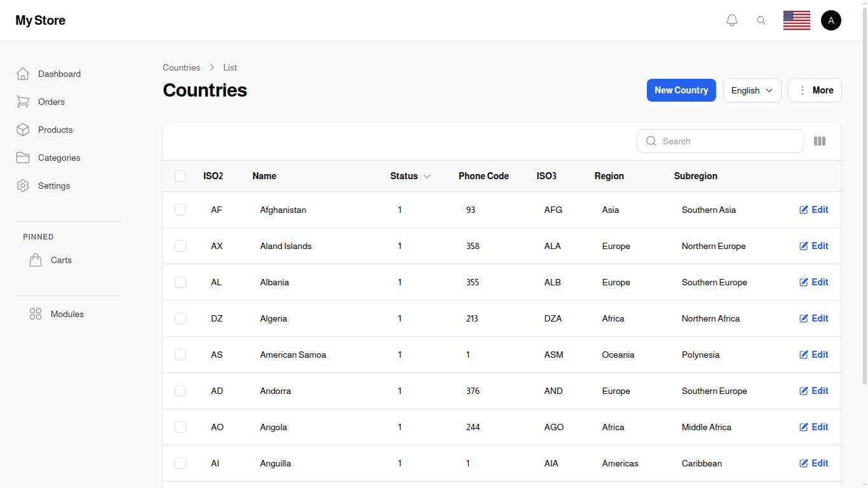Click the column visibility icon beside search
Image resolution: width=868 pixels, height=488 pixels.
coord(820,141)
